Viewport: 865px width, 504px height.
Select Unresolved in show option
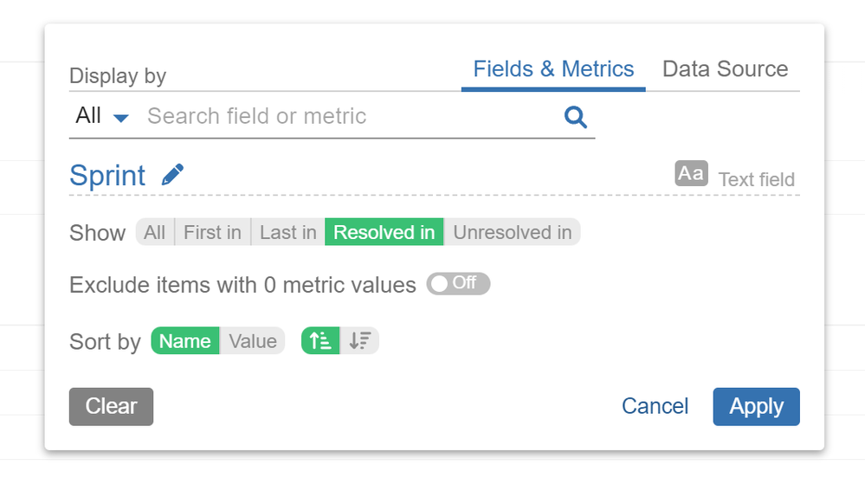pos(511,231)
